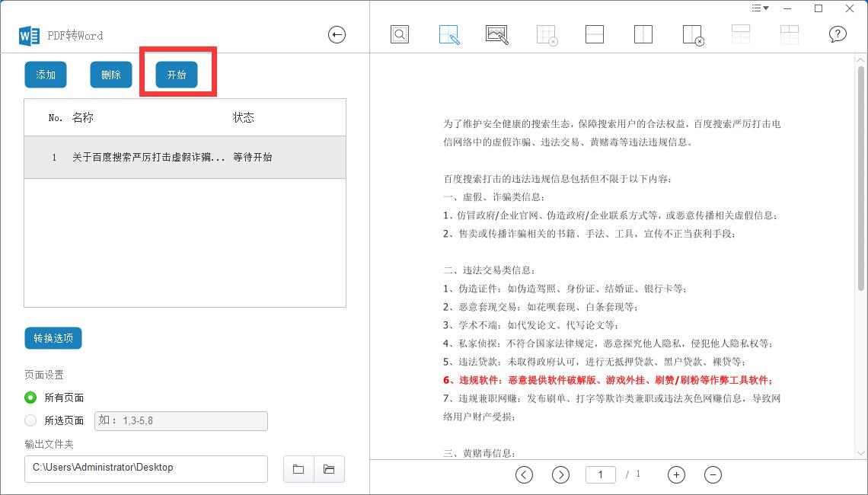Click the zoom-area magnifier tool icon
The width and height of the screenshot is (868, 495).
[400, 34]
